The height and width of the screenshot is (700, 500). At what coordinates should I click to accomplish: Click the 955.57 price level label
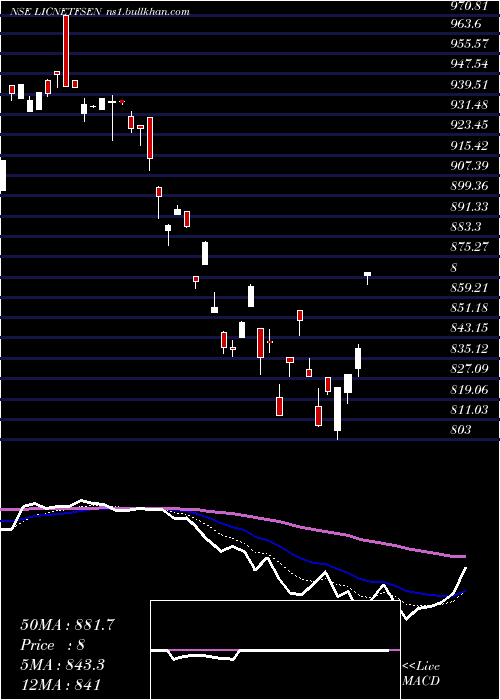coord(470,44)
